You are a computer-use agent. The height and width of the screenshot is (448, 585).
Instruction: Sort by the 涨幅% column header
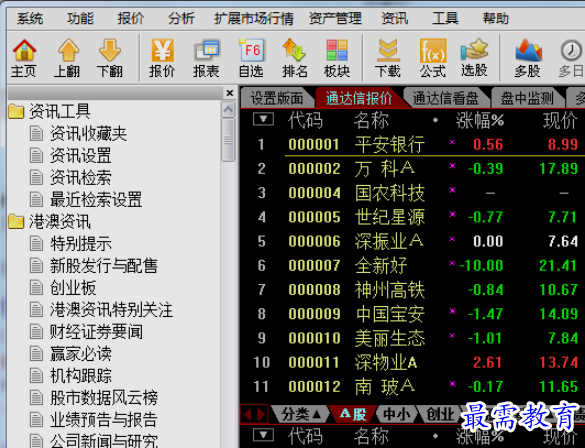point(480,120)
